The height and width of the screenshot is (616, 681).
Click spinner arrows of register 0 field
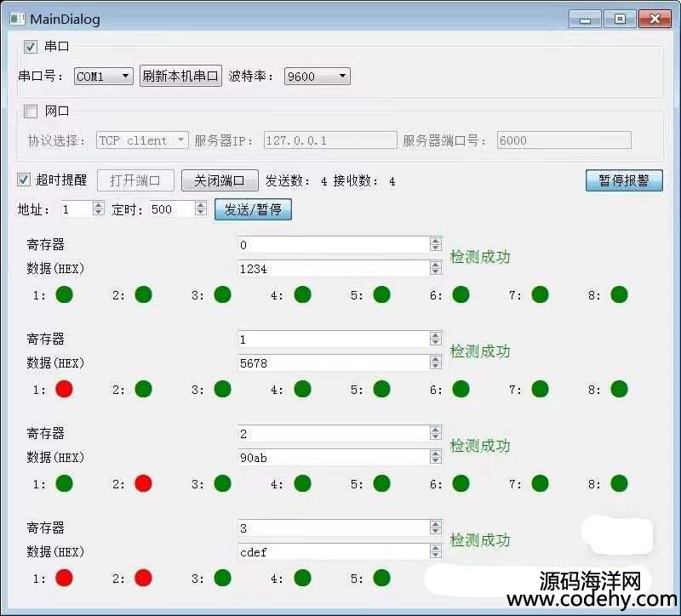point(436,244)
